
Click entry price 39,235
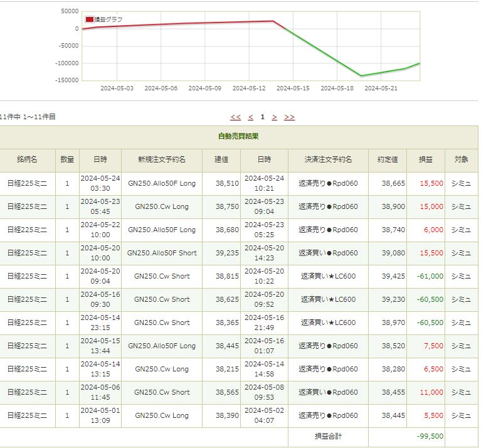click(x=227, y=253)
